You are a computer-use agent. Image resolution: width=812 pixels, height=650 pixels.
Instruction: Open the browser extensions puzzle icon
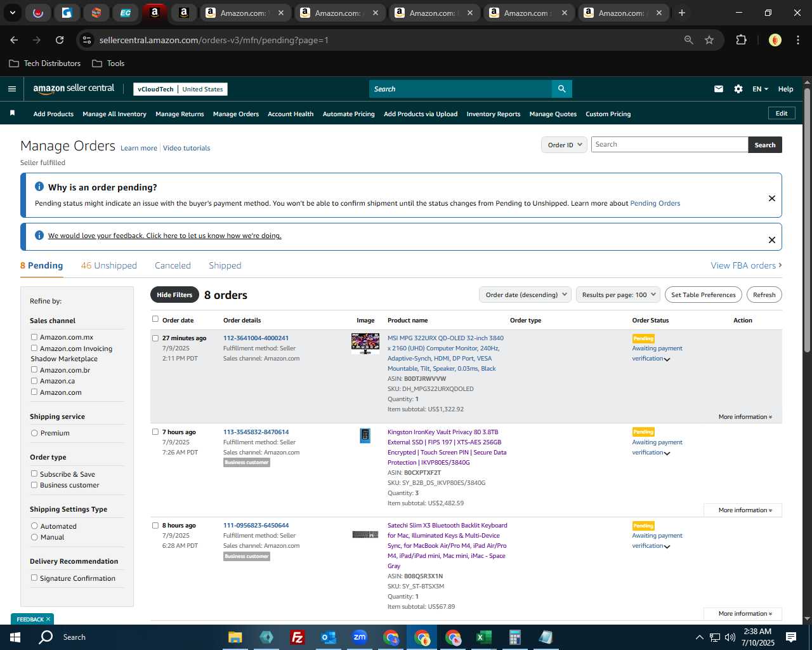(x=741, y=40)
